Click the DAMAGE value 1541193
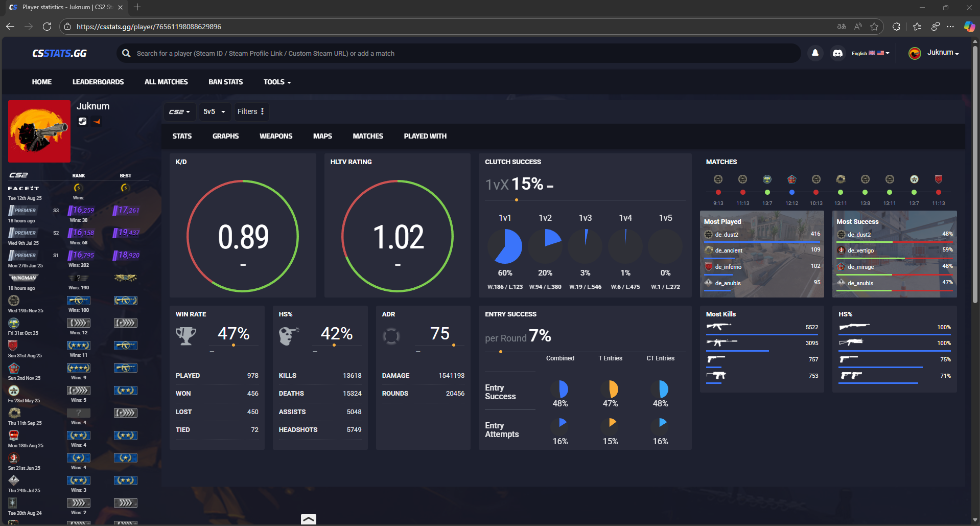 point(451,375)
